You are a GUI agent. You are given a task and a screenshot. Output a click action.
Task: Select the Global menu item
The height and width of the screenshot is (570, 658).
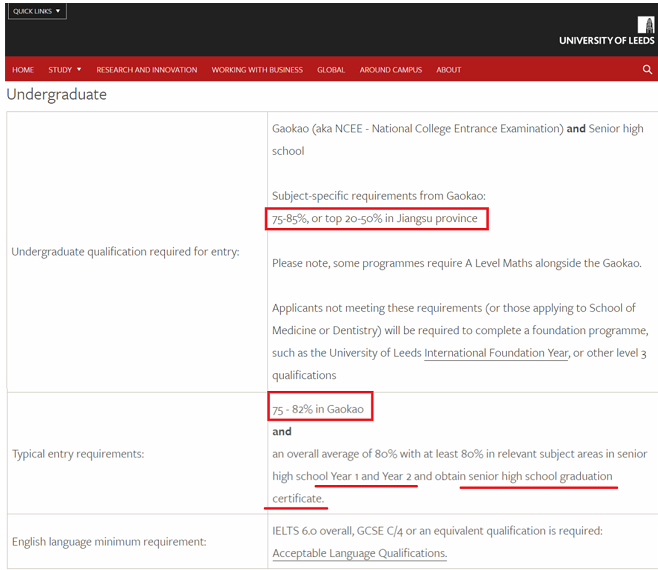point(331,70)
